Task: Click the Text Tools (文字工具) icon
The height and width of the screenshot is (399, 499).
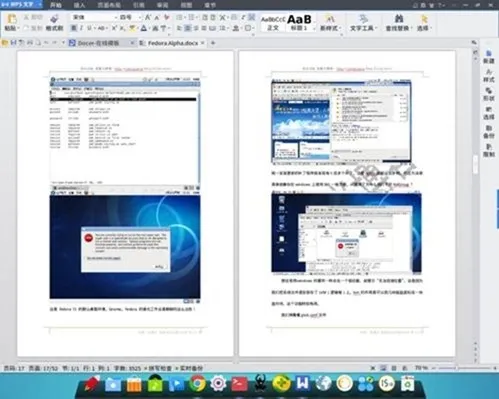Action: [363, 23]
